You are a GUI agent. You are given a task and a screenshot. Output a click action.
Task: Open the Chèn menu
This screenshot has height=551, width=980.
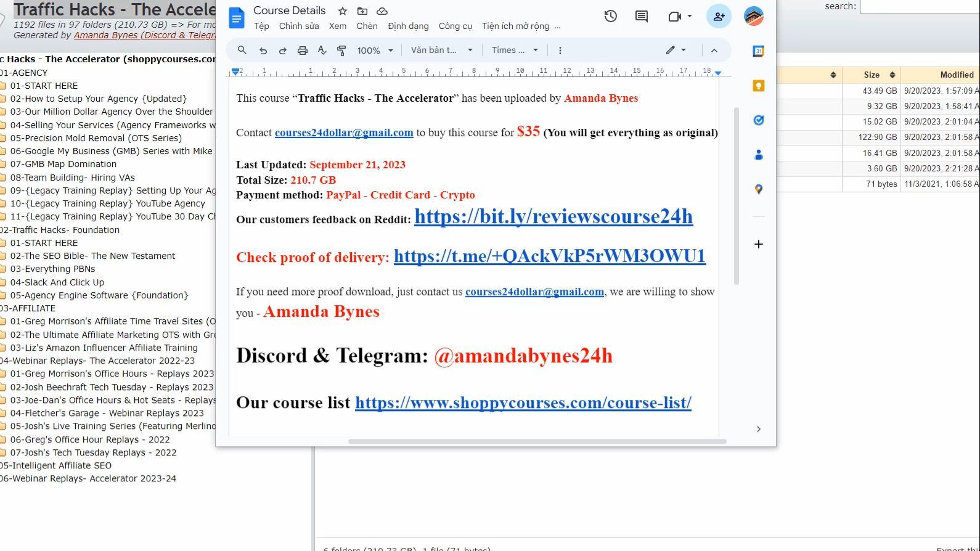(x=367, y=27)
